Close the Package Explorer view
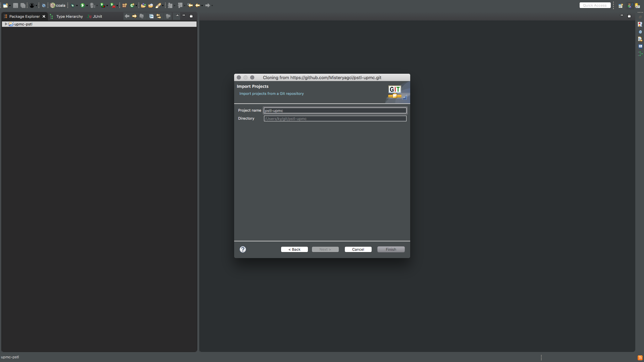Image resolution: width=644 pixels, height=362 pixels. click(x=44, y=16)
